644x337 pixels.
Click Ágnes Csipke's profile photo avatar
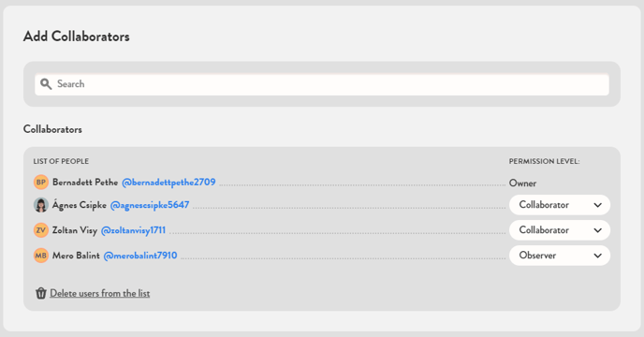tap(41, 205)
